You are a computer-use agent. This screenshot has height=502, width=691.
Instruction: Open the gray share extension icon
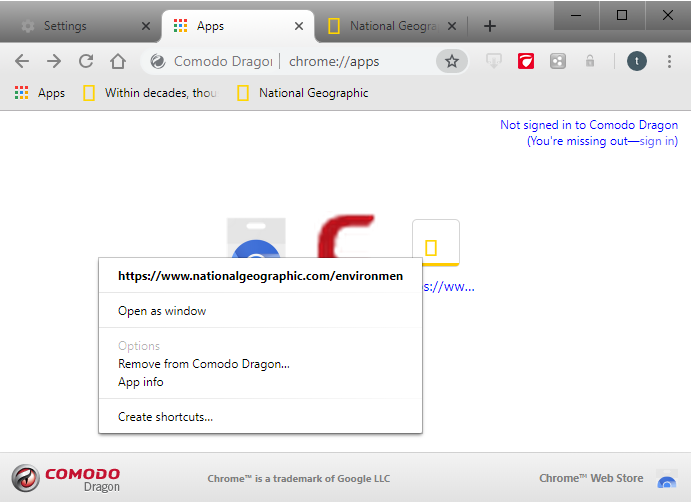(x=558, y=61)
